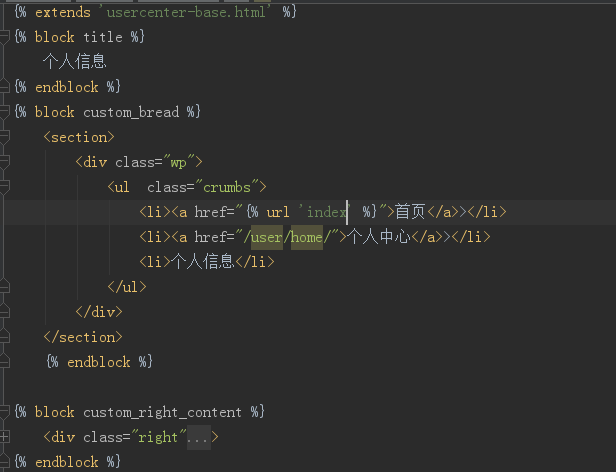The height and width of the screenshot is (472, 616).
Task: Click the 'endblock' on the last line
Action: [x=67, y=462]
